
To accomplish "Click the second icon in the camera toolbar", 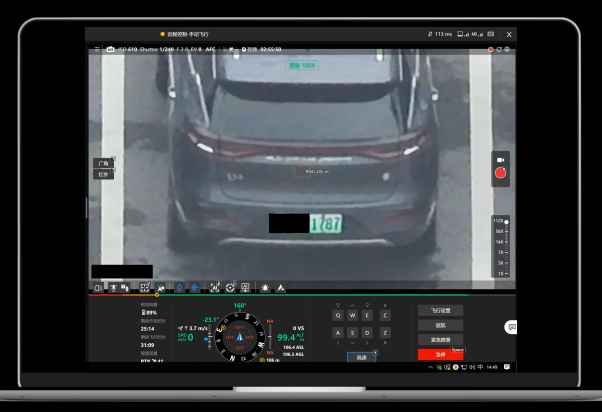I will coord(113,288).
